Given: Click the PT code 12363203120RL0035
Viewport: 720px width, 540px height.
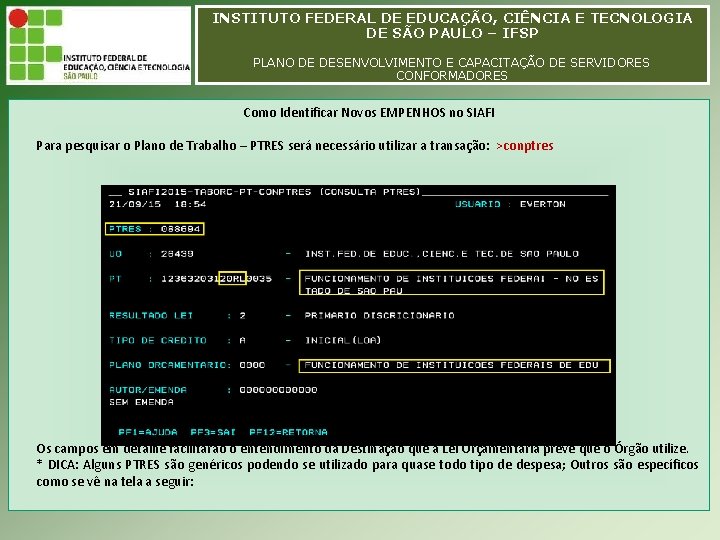Looking at the screenshot, I should tap(216, 279).
